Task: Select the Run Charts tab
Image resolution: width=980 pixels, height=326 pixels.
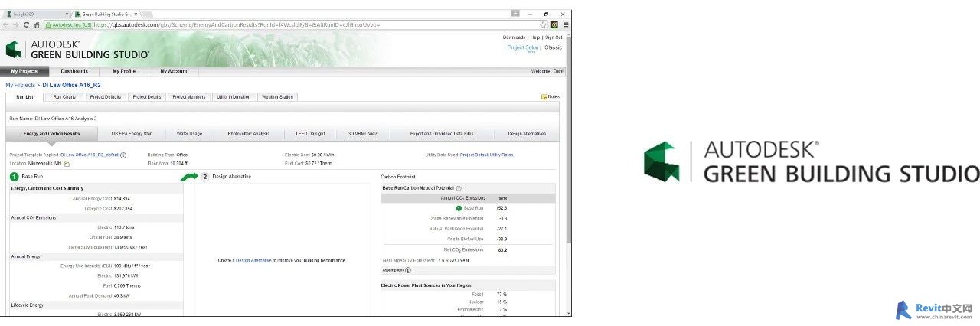Action: (x=64, y=97)
